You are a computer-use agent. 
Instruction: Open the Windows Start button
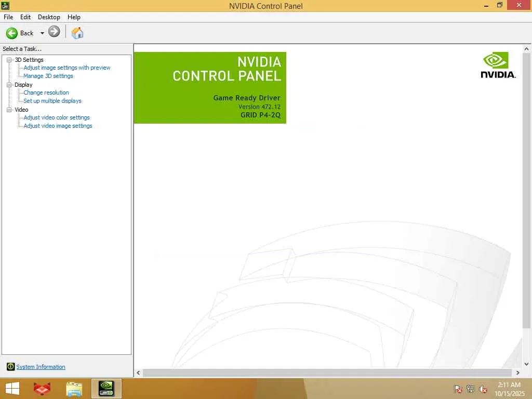[x=12, y=389]
